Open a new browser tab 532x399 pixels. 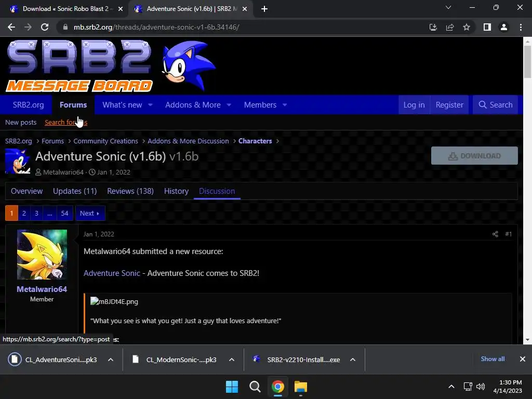click(x=264, y=9)
